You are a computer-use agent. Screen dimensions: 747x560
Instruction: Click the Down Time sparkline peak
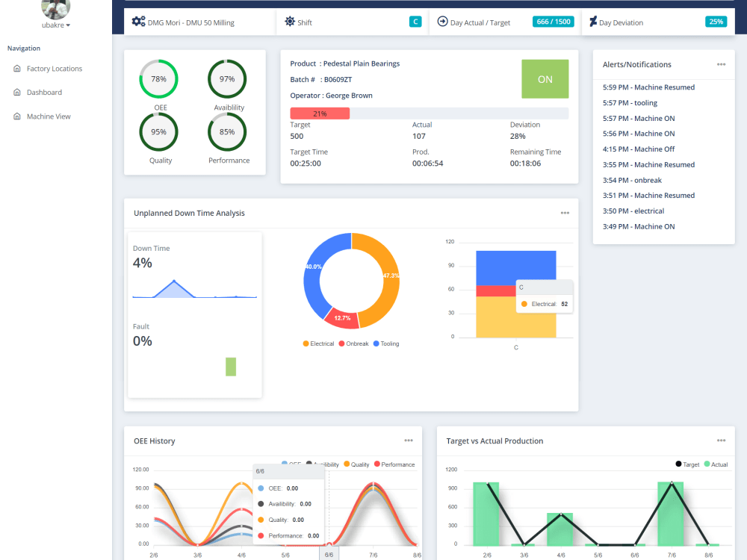pos(174,282)
